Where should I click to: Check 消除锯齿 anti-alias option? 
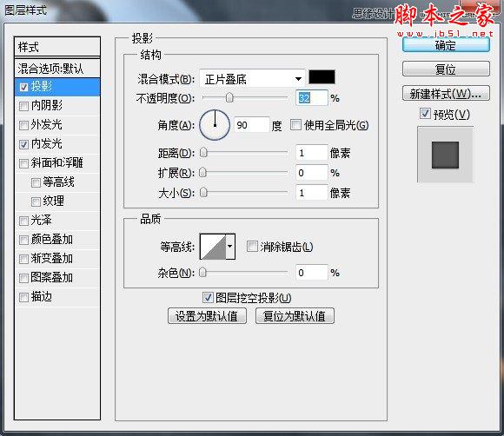tap(252, 247)
